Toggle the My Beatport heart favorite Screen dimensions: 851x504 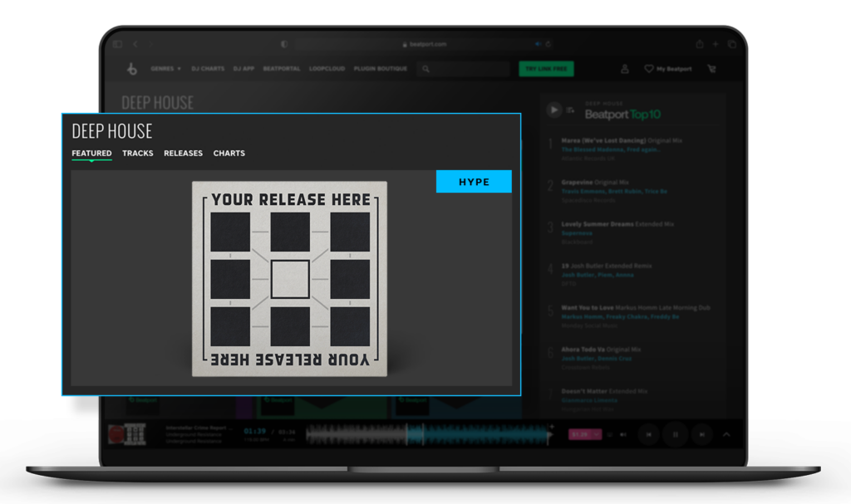(649, 69)
